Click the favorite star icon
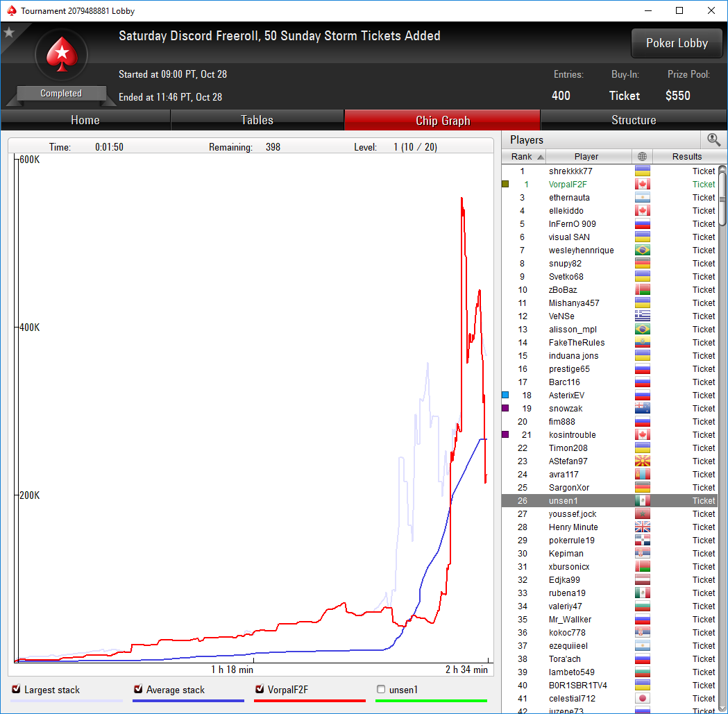Screen dimensions: 728x714 (9, 33)
